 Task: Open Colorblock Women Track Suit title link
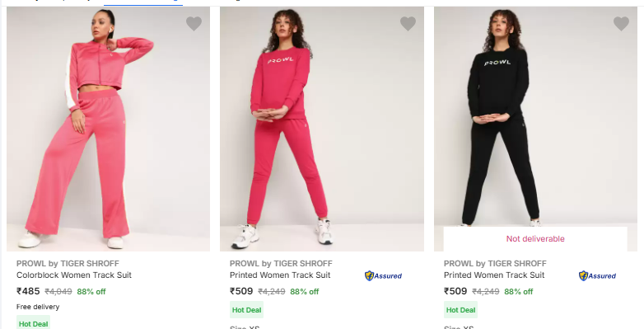[74, 275]
